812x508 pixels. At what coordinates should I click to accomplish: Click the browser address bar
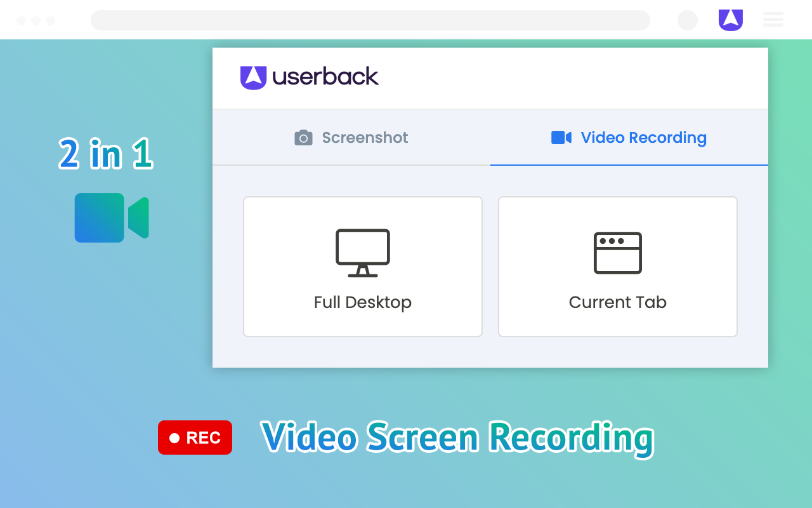(x=370, y=20)
